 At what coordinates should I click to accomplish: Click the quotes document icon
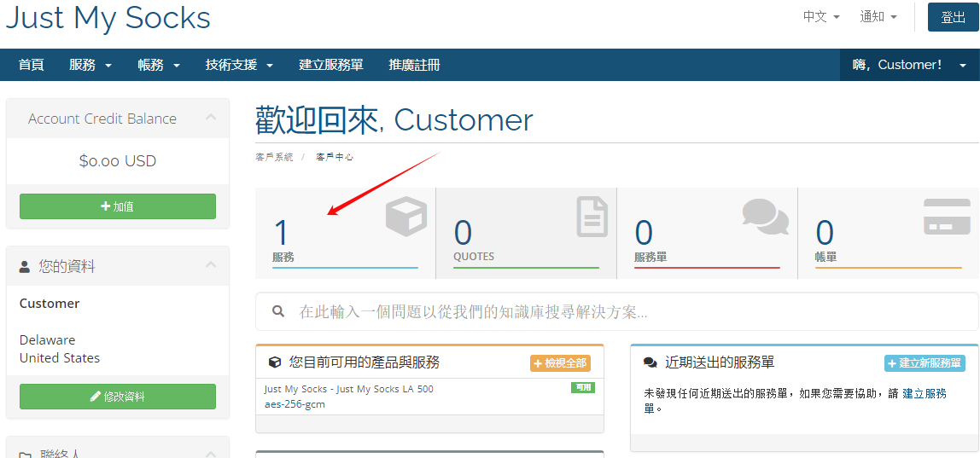(592, 216)
